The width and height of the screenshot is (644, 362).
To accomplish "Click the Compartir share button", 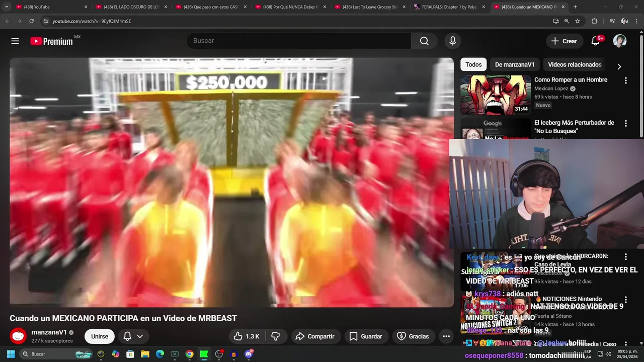I will (x=315, y=336).
